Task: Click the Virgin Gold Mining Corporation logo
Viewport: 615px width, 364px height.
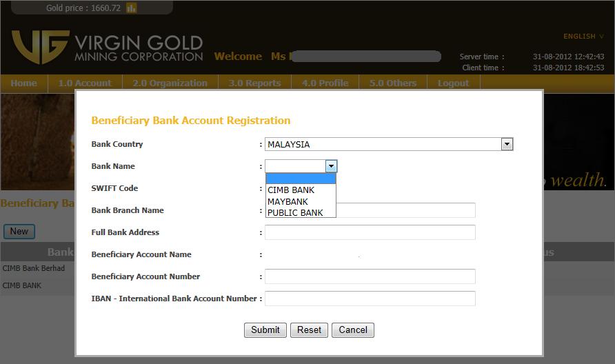Action: coord(107,47)
